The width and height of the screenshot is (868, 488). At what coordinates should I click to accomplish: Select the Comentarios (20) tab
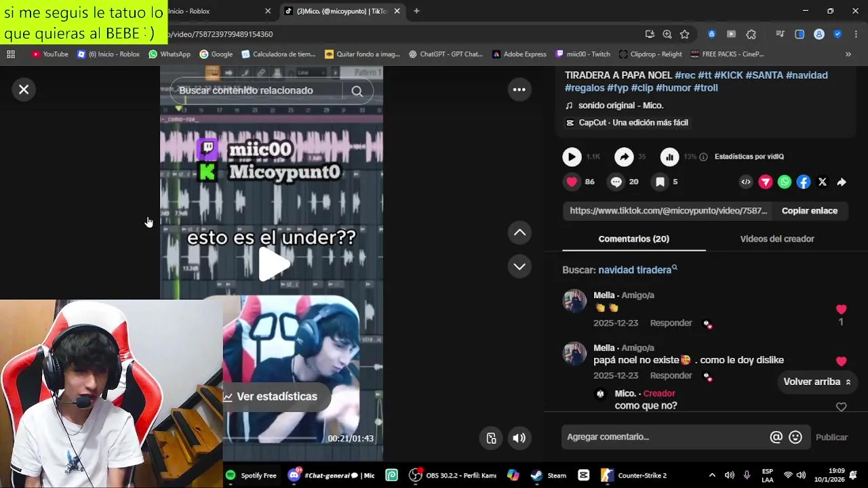(x=633, y=239)
